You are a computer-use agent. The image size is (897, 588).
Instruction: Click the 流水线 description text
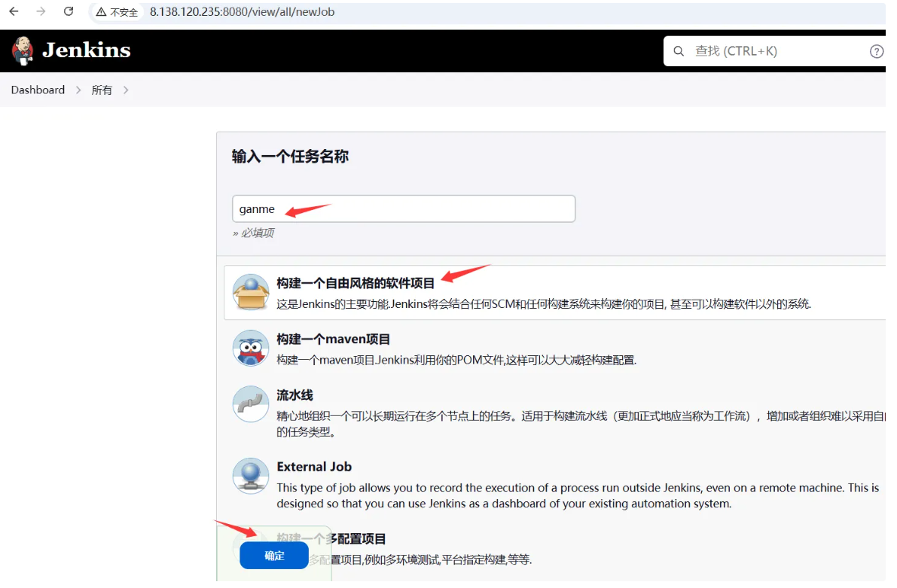pos(581,424)
